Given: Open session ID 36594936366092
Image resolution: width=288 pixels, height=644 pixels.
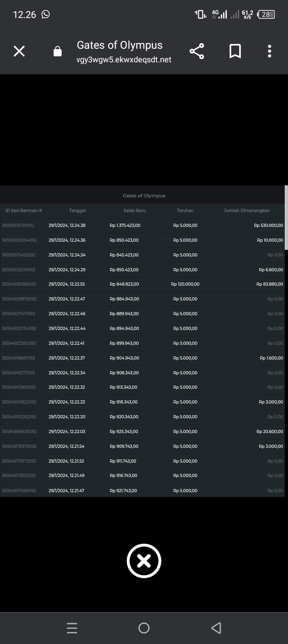Looking at the screenshot, I should pyautogui.click(x=19, y=284).
